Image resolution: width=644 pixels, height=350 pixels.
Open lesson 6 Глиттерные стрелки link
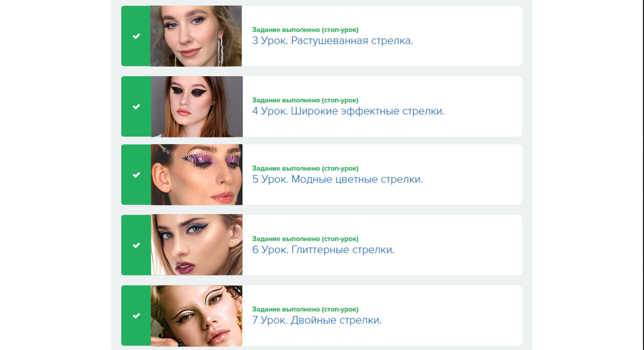pyautogui.click(x=323, y=250)
